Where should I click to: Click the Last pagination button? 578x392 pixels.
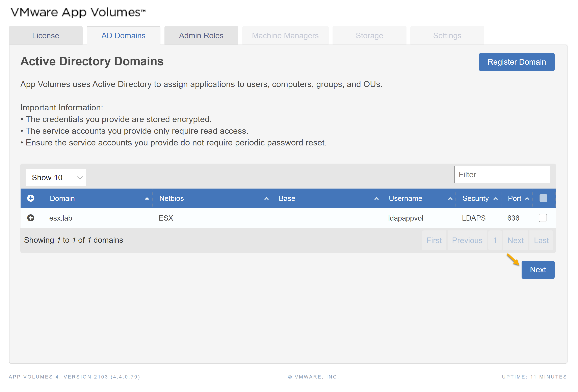[542, 241]
